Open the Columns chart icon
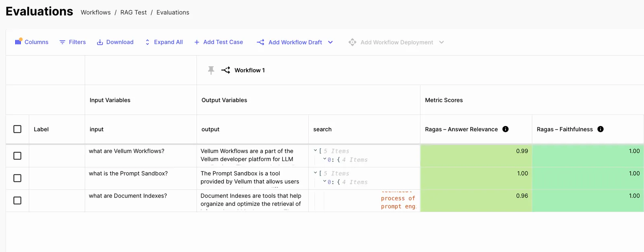The width and height of the screenshot is (644, 252). coord(18,42)
